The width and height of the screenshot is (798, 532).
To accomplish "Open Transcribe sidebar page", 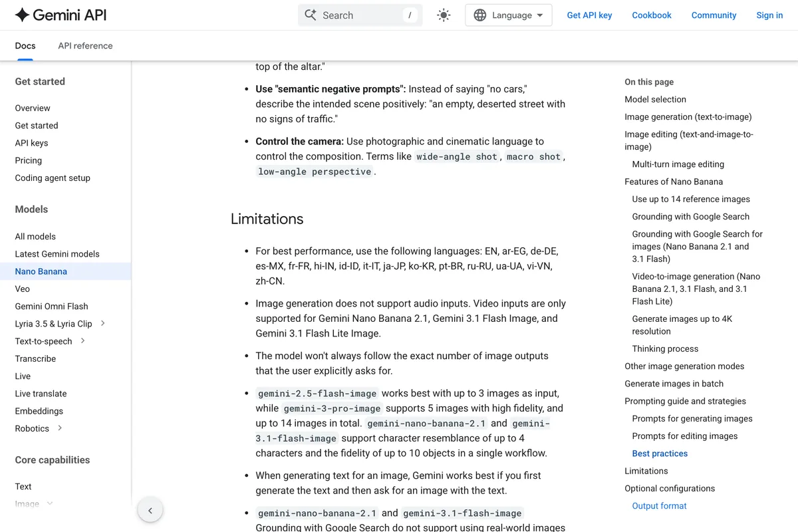I will pos(35,358).
